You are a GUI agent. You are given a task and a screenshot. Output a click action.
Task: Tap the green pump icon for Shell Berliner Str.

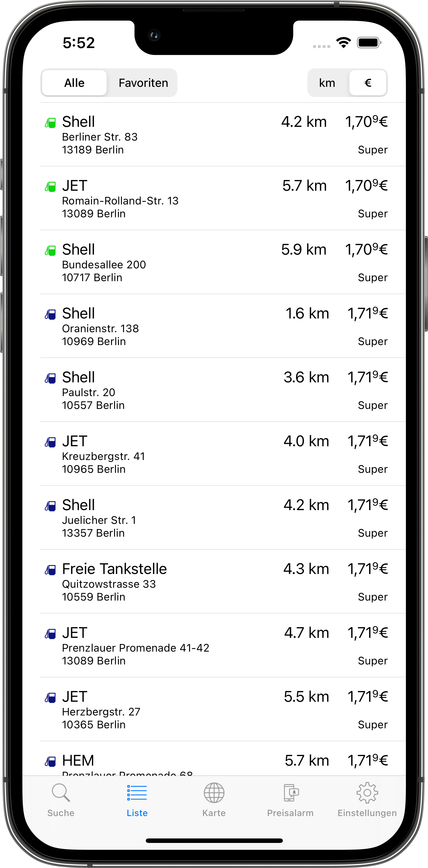coord(50,123)
